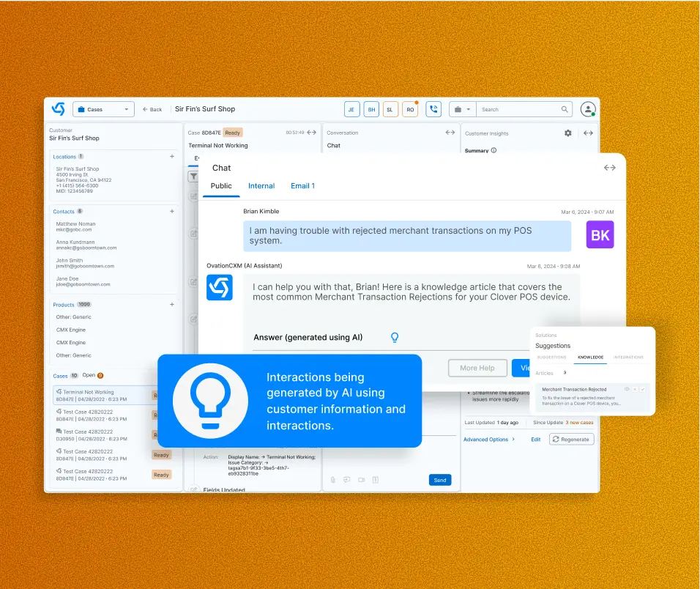Start a video call camera icon

362,480
